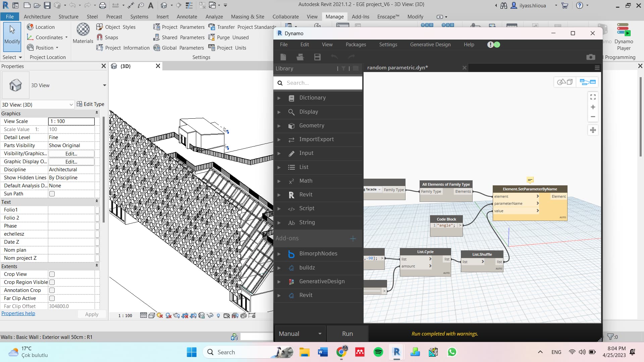Click the Modify arrow tool in Revit ribbon

click(12, 36)
